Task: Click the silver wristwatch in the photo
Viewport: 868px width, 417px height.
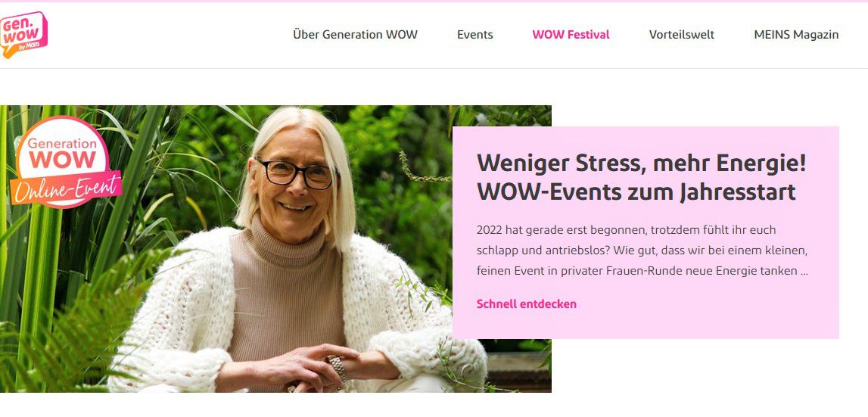Action: pyautogui.click(x=338, y=369)
